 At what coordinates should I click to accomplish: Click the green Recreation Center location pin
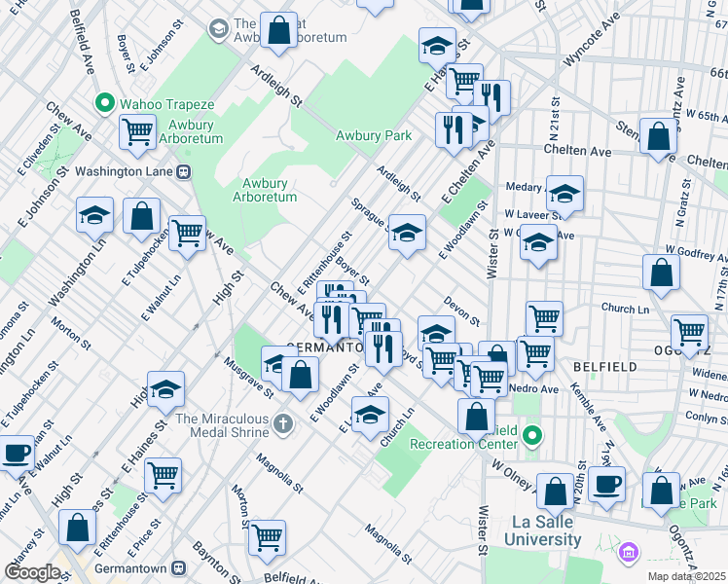click(533, 436)
